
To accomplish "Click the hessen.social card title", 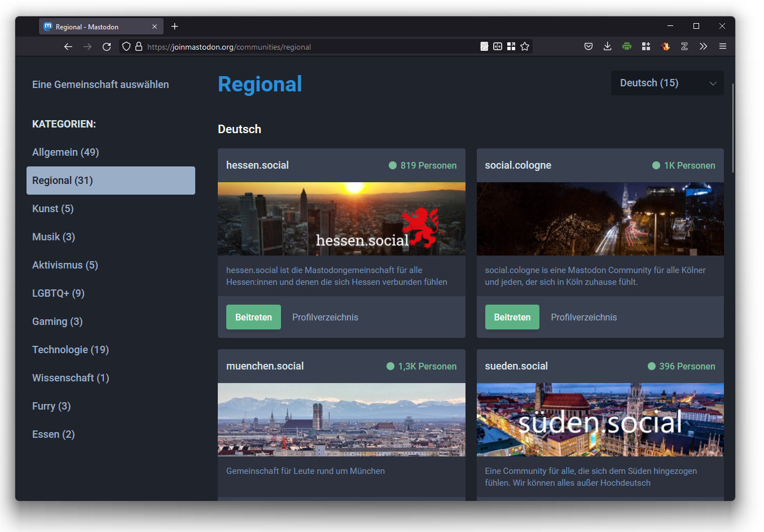I will [257, 165].
